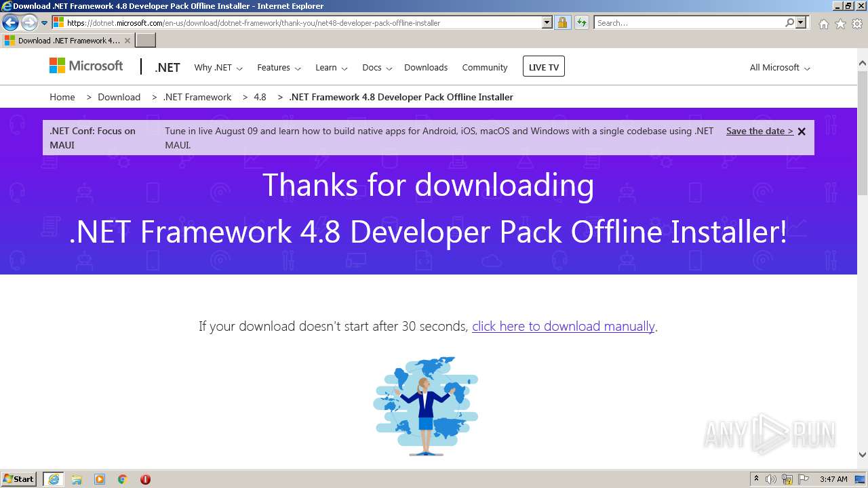
Task: Expand the Features menu
Action: [x=279, y=67]
